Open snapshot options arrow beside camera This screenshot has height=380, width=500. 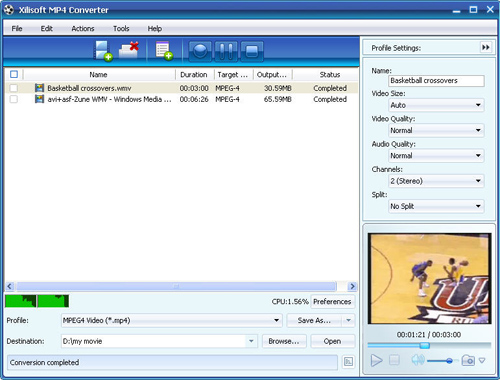[482, 360]
